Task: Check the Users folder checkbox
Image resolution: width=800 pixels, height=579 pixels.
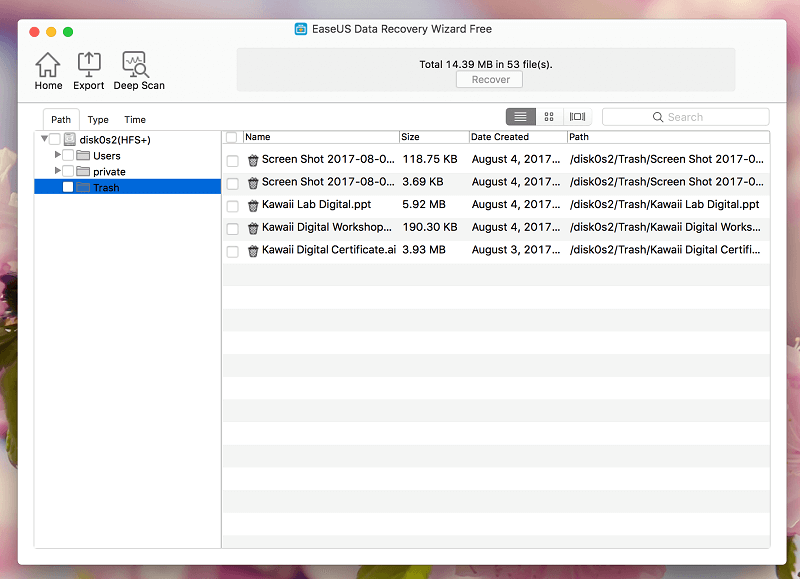Action: (x=68, y=155)
